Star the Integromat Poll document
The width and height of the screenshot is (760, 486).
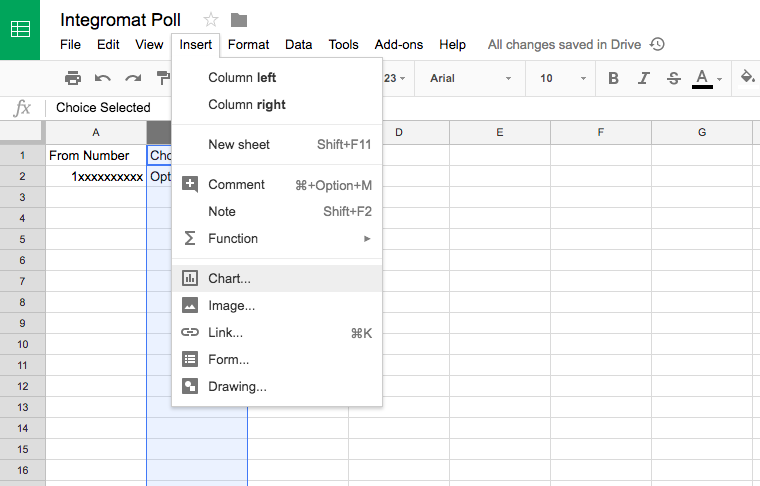(x=211, y=20)
